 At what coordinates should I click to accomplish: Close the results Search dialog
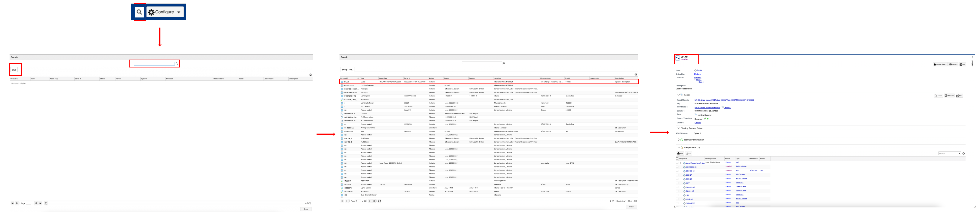pyautogui.click(x=631, y=207)
